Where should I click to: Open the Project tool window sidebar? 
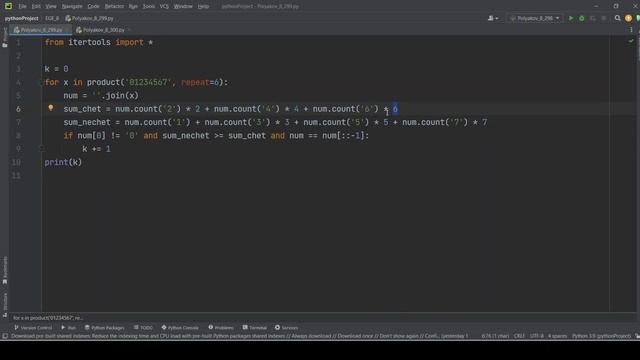pos(5,38)
